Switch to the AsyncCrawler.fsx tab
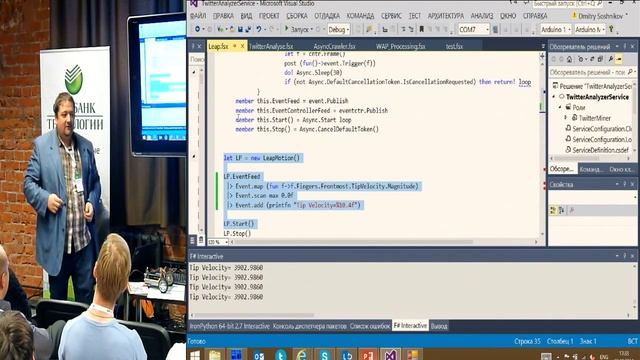 334,47
